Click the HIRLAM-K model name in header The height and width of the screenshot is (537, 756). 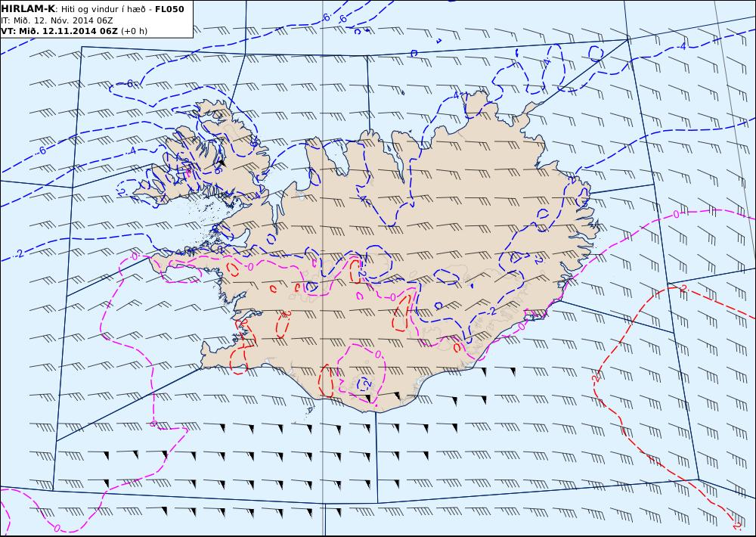click(28, 9)
